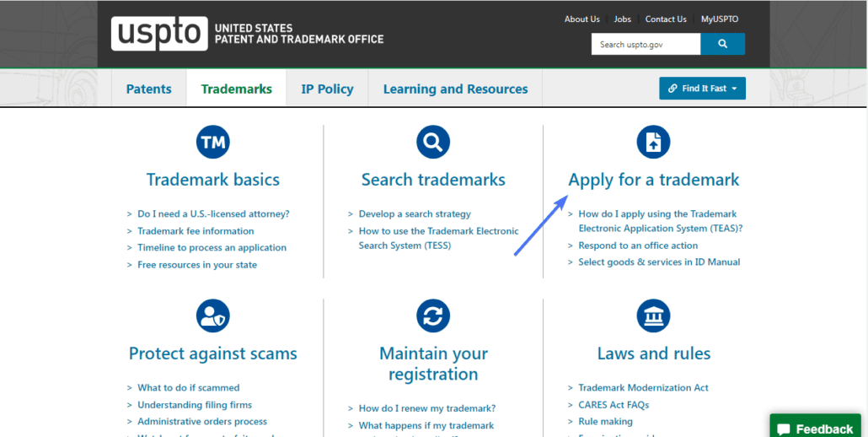Open Develop a search strategy link
The image size is (868, 437).
[415, 213]
